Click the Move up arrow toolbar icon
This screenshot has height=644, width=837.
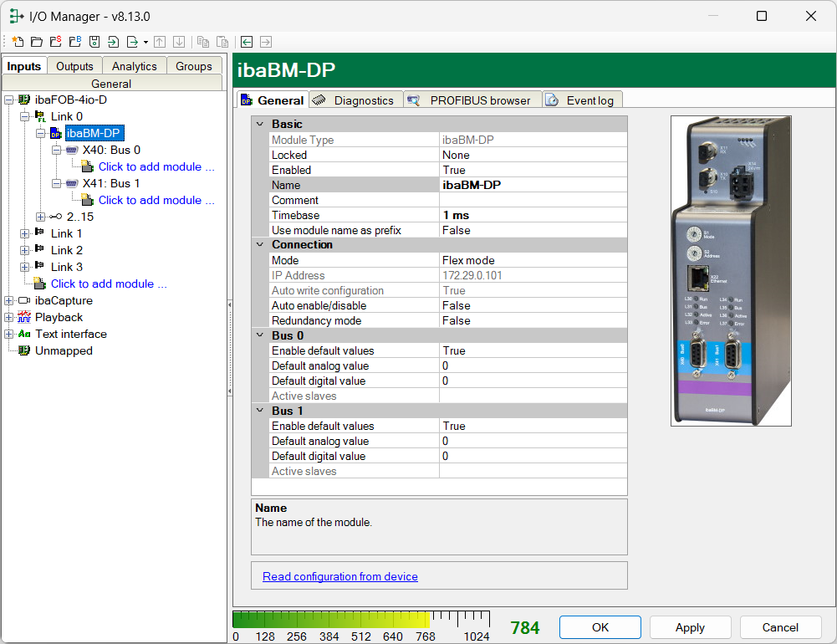(160, 42)
